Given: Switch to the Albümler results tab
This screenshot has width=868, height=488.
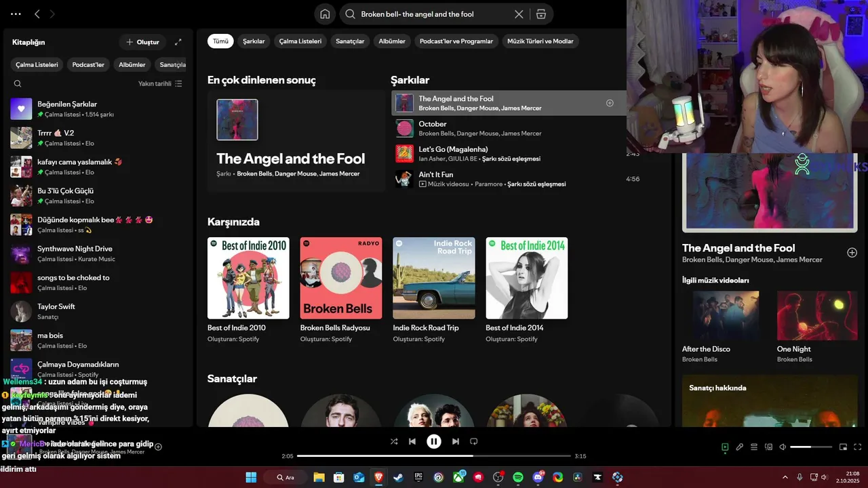Looking at the screenshot, I should [392, 41].
